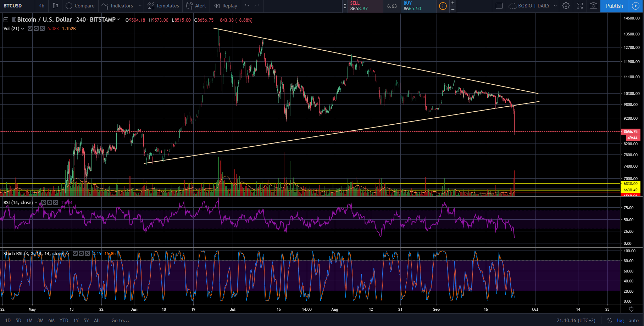Select the 1Y time range

[76, 320]
